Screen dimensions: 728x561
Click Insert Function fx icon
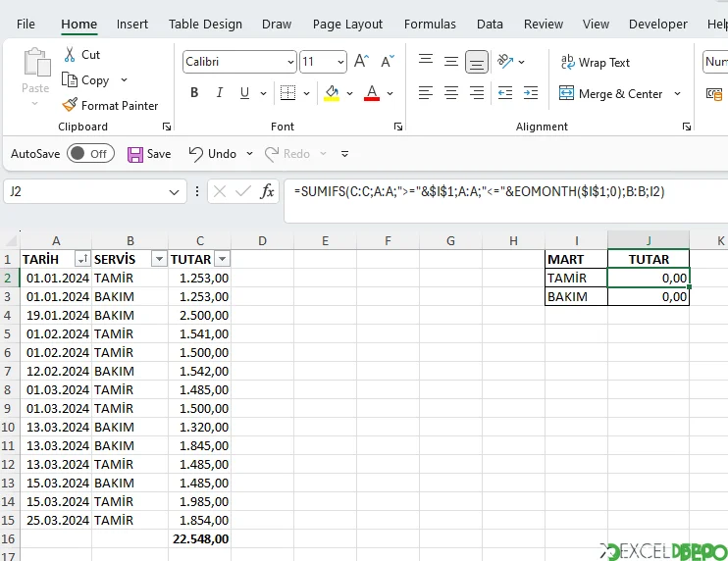coord(267,191)
